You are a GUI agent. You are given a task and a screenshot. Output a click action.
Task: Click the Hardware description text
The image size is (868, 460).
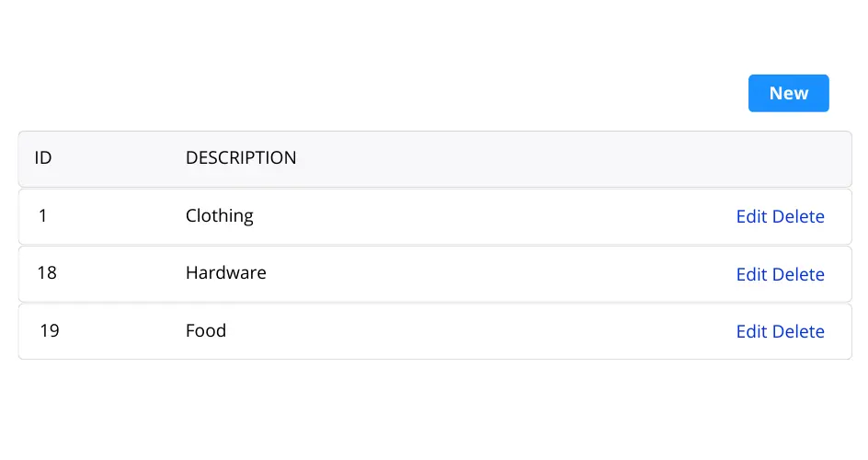[226, 273]
